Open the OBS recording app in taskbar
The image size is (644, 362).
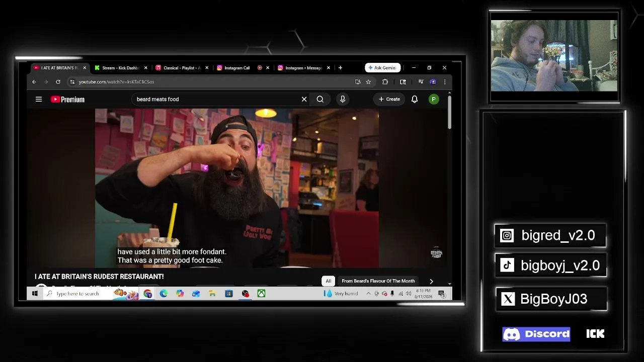coord(245,294)
